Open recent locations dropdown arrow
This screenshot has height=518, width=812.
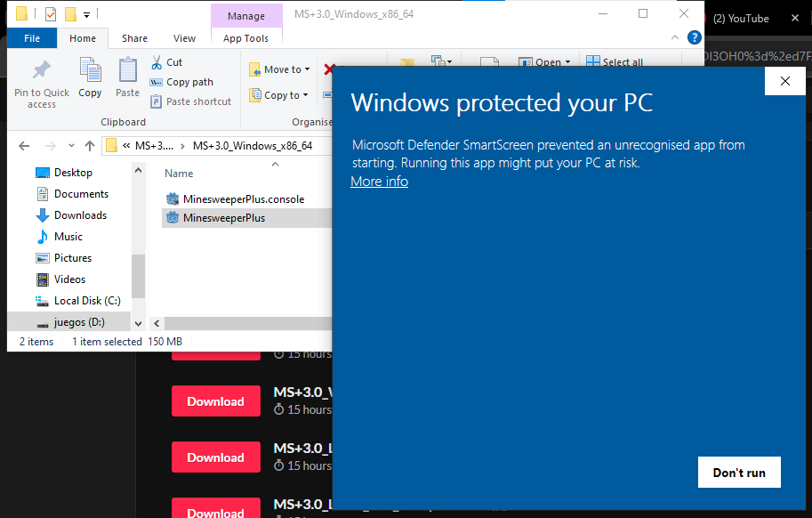pyautogui.click(x=71, y=146)
